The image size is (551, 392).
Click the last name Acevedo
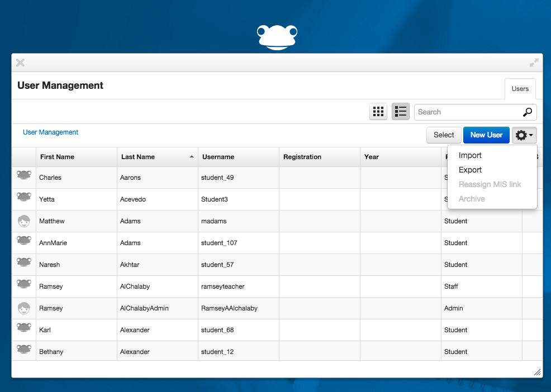(133, 199)
